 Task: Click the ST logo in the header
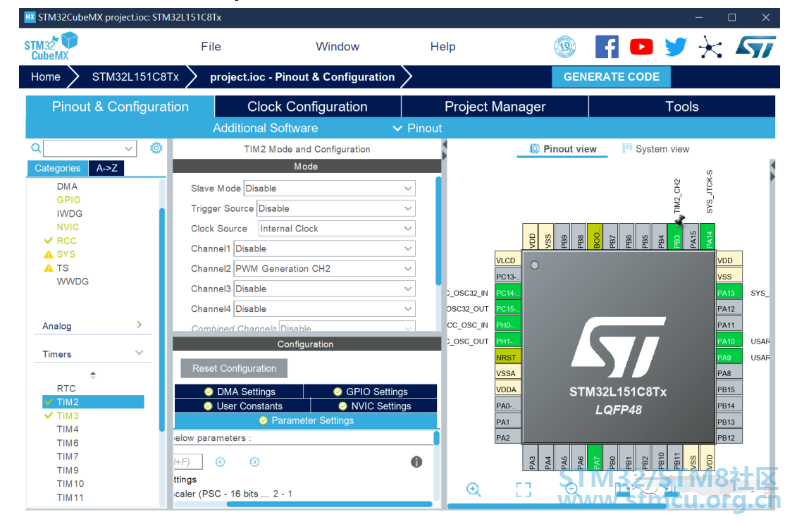755,47
